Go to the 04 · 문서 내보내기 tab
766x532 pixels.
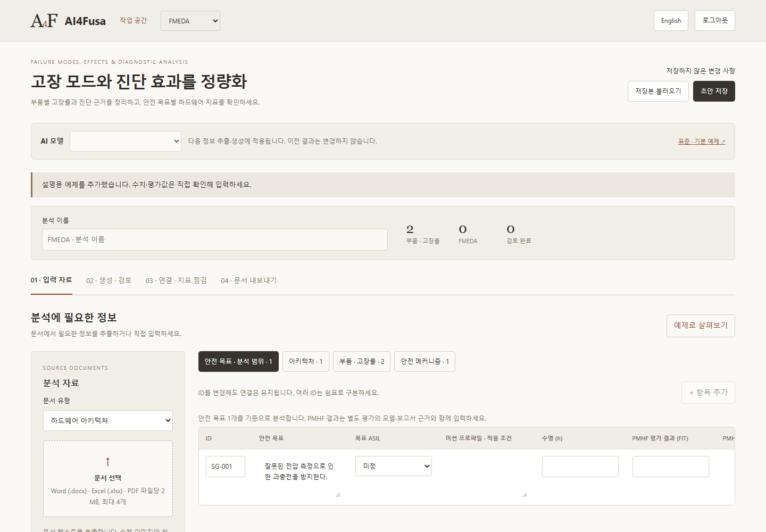(x=249, y=280)
